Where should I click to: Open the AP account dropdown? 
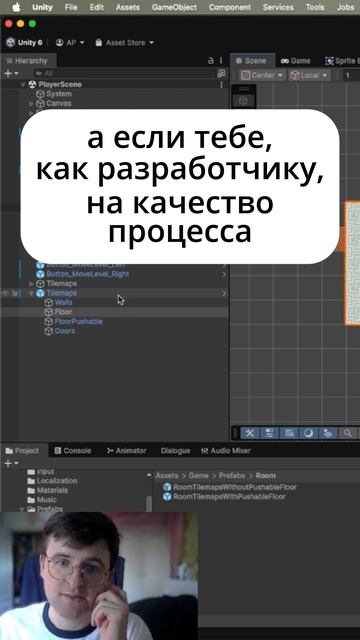tap(70, 42)
